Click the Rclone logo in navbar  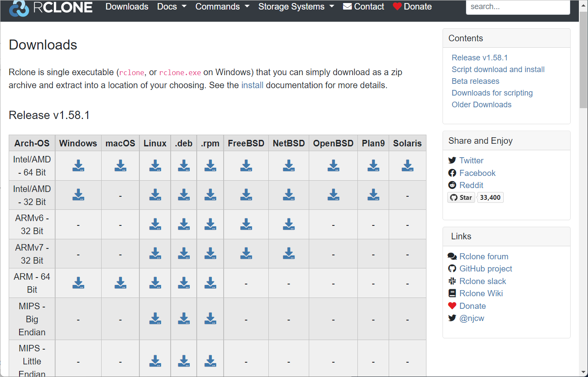[x=51, y=7]
